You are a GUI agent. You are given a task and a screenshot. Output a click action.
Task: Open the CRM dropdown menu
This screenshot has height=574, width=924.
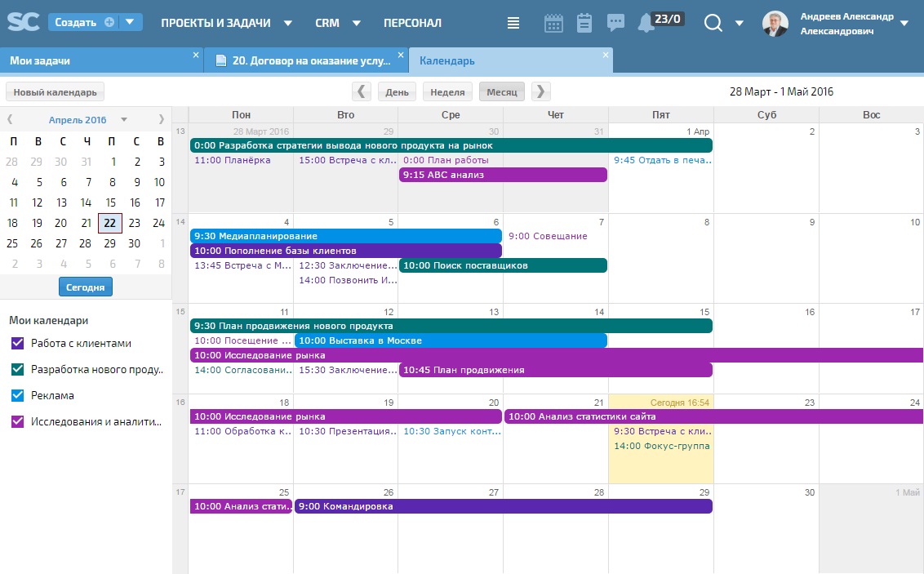coord(338,23)
